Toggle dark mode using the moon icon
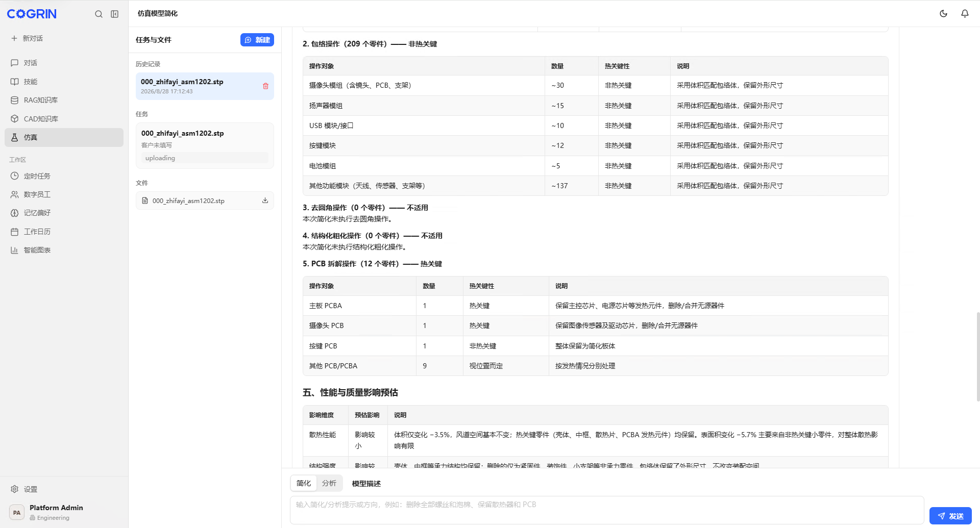The width and height of the screenshot is (980, 528). coord(943,14)
